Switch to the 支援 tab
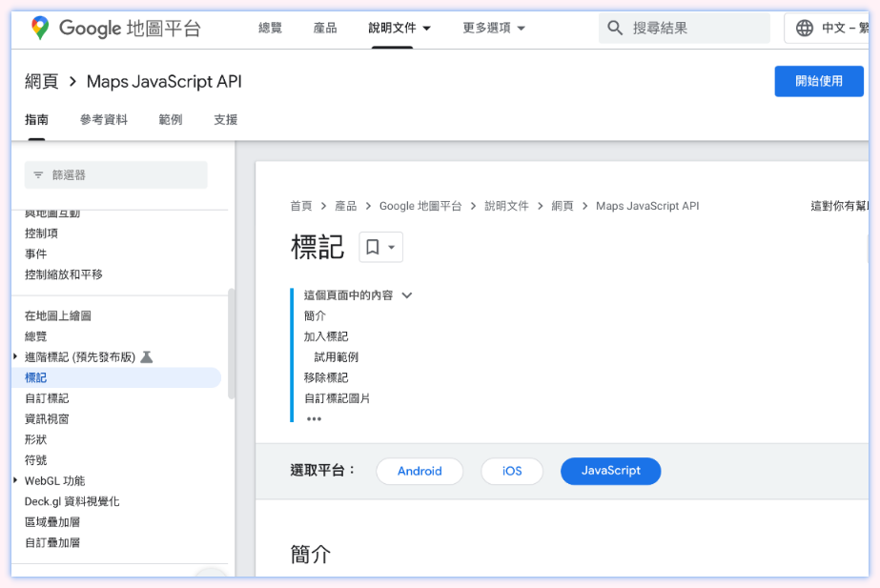 tap(226, 119)
